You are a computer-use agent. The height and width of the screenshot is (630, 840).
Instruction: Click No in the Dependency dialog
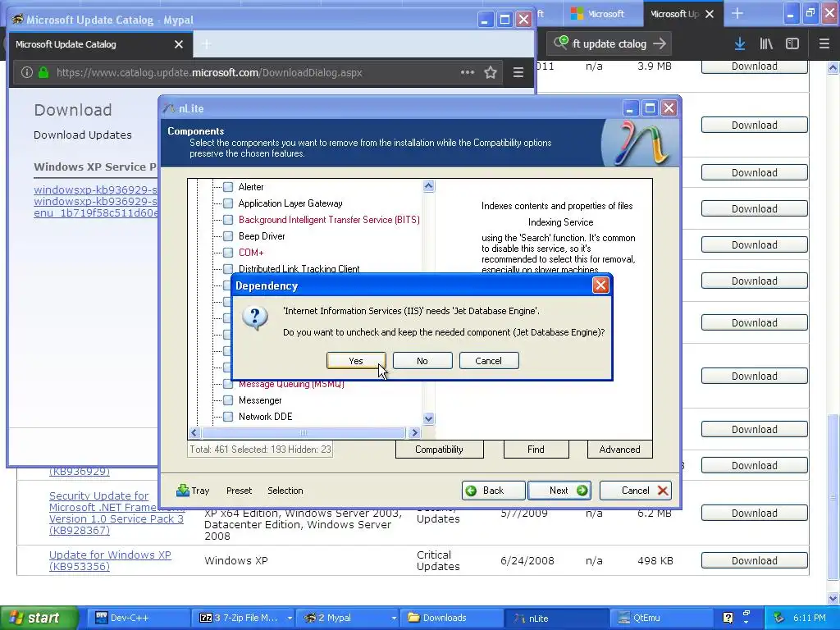[x=422, y=361]
